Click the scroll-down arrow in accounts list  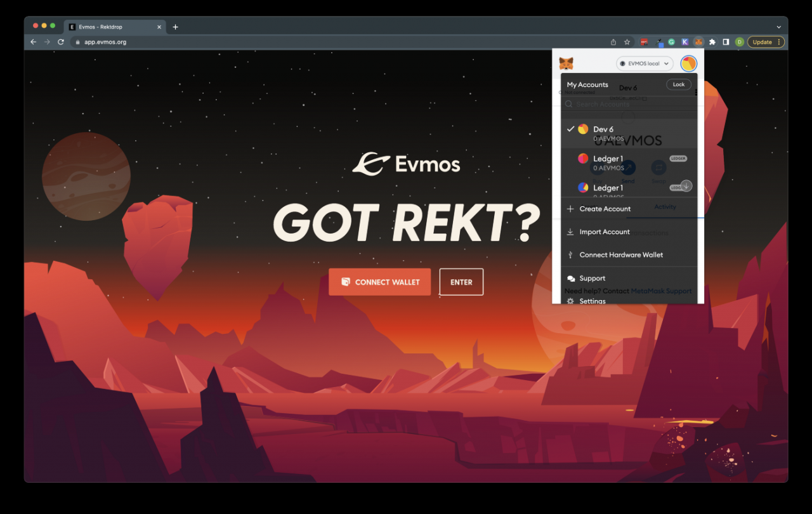pos(686,186)
